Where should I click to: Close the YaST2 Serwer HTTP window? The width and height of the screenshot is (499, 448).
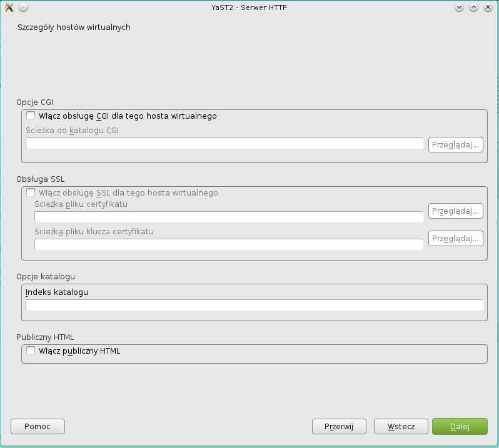487,7
